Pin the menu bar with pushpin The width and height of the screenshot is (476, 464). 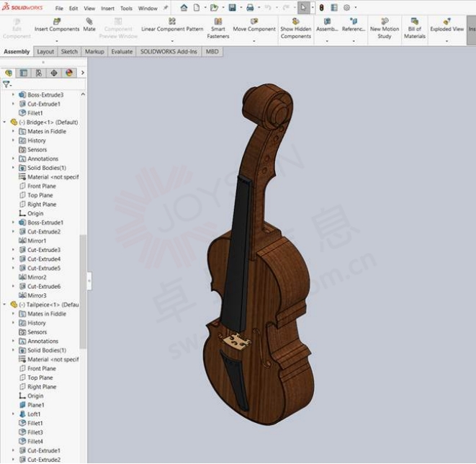[x=166, y=8]
